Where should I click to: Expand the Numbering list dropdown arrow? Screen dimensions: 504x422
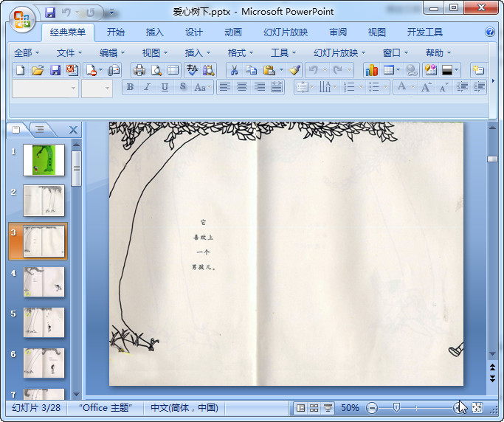pos(361,87)
